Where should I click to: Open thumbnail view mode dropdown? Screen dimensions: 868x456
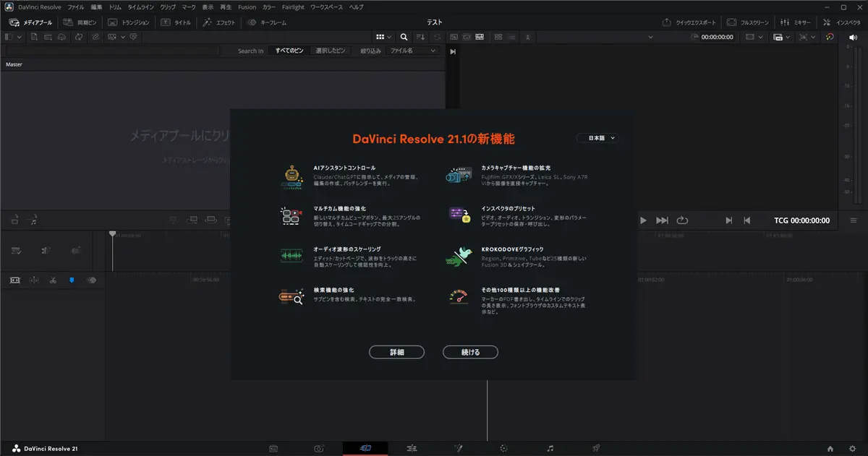(383, 37)
